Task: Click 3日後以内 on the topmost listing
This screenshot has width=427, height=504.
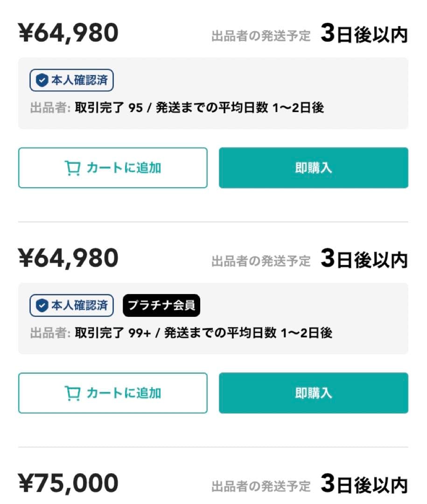Action: 364,35
